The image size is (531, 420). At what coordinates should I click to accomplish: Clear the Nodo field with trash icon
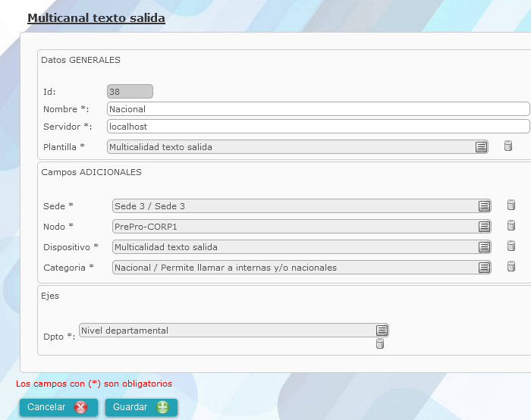(x=511, y=225)
